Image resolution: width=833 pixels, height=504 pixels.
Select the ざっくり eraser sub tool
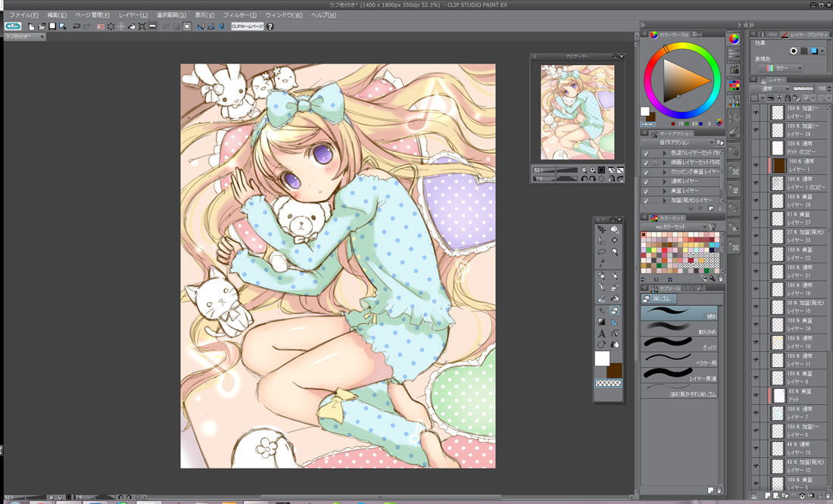[x=679, y=343]
